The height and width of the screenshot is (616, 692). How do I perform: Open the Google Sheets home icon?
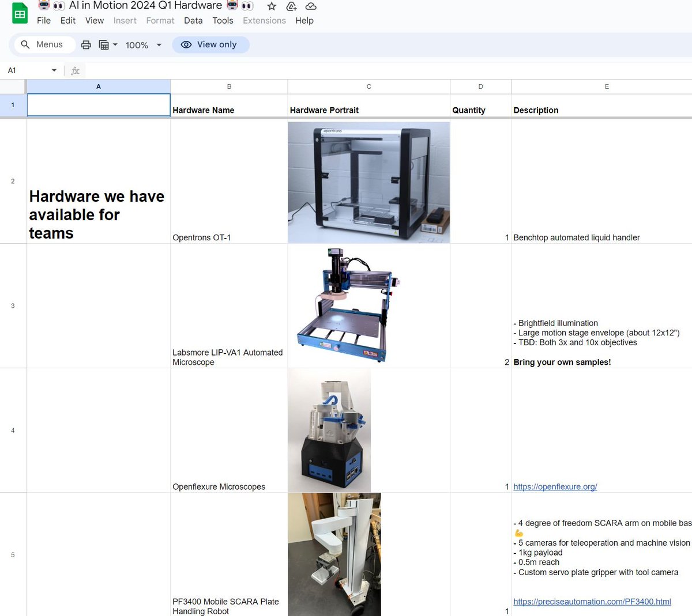click(20, 14)
